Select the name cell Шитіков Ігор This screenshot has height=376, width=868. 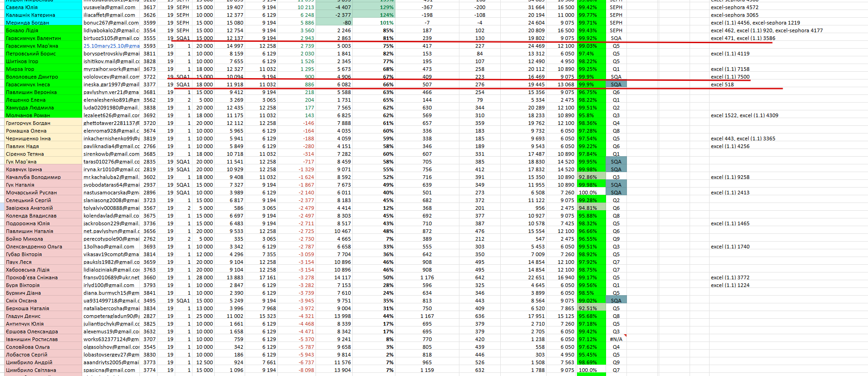tap(44, 61)
